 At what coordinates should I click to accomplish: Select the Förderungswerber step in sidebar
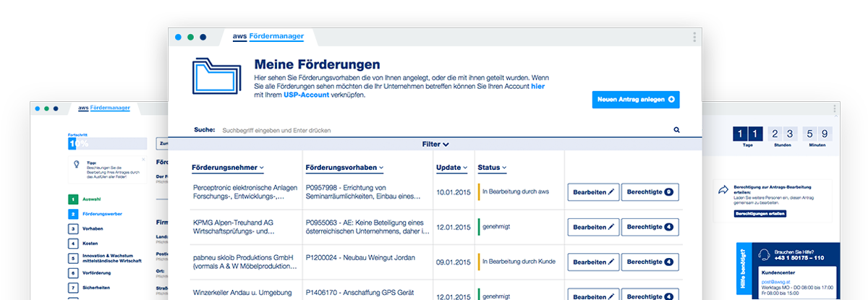(102, 214)
